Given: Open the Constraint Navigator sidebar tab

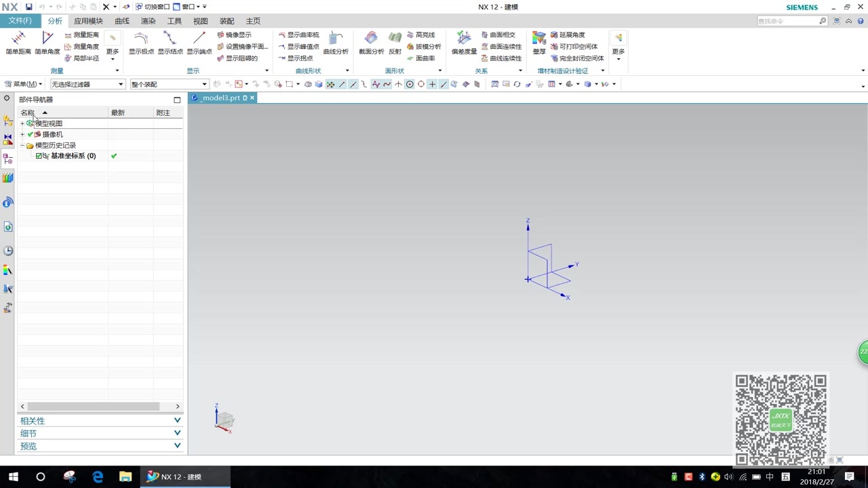Looking at the screenshot, I should 7,140.
